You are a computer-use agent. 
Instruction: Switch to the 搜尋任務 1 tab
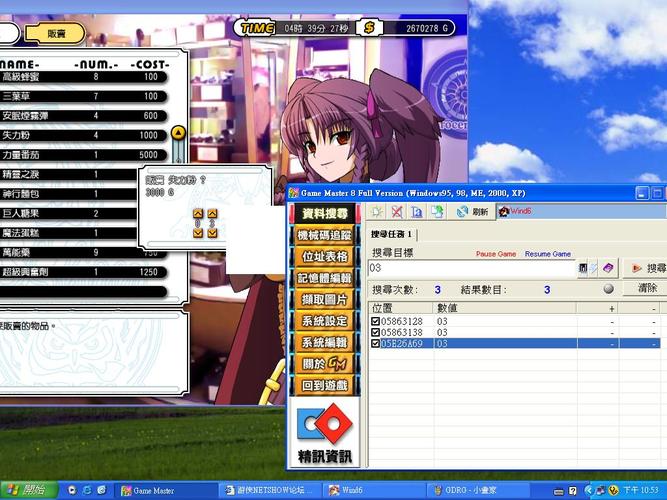(391, 234)
